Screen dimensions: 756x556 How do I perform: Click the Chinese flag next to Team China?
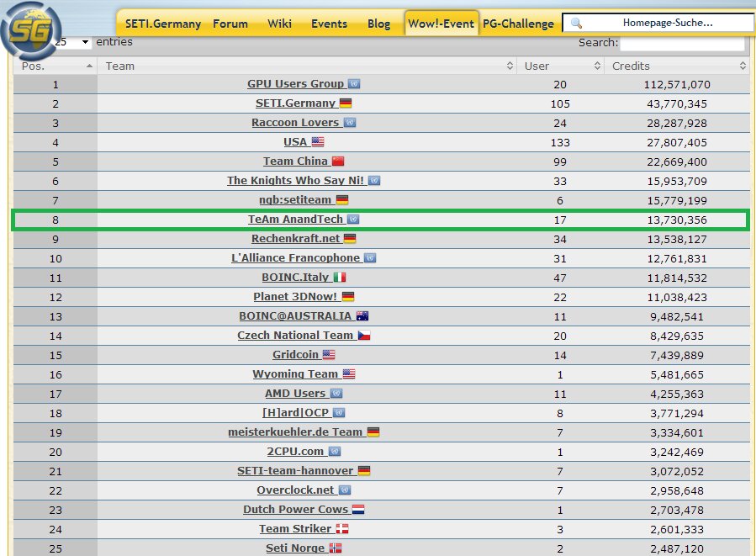point(338,161)
